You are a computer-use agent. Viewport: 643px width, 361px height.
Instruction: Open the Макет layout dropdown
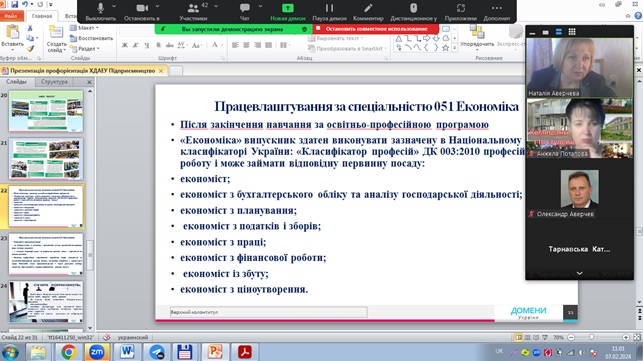(x=84, y=28)
